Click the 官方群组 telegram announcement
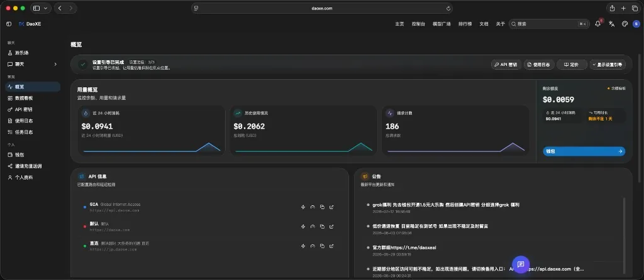The width and height of the screenshot is (644, 280). (404, 247)
